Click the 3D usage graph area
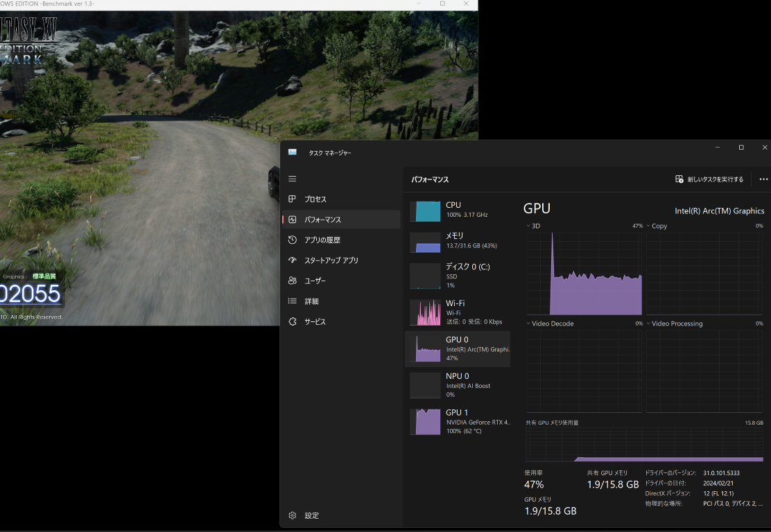 [x=584, y=274]
